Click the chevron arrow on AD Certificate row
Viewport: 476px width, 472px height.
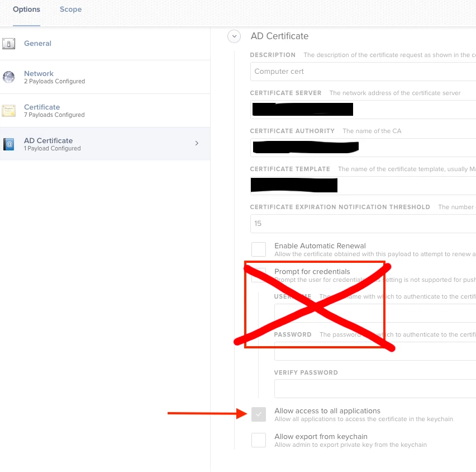point(197,143)
